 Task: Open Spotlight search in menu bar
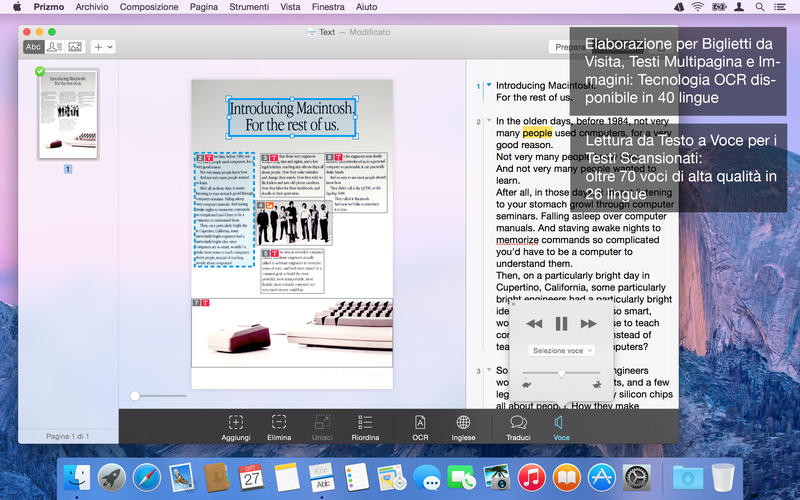coord(760,7)
